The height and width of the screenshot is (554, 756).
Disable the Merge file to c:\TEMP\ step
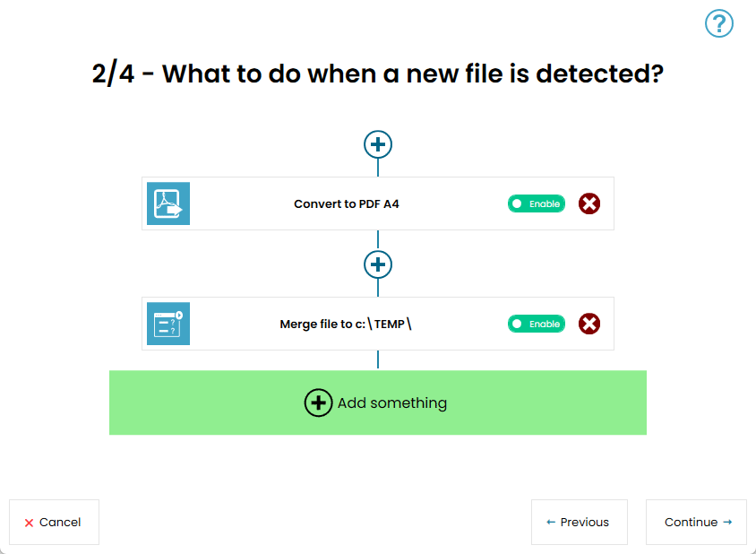(537, 324)
